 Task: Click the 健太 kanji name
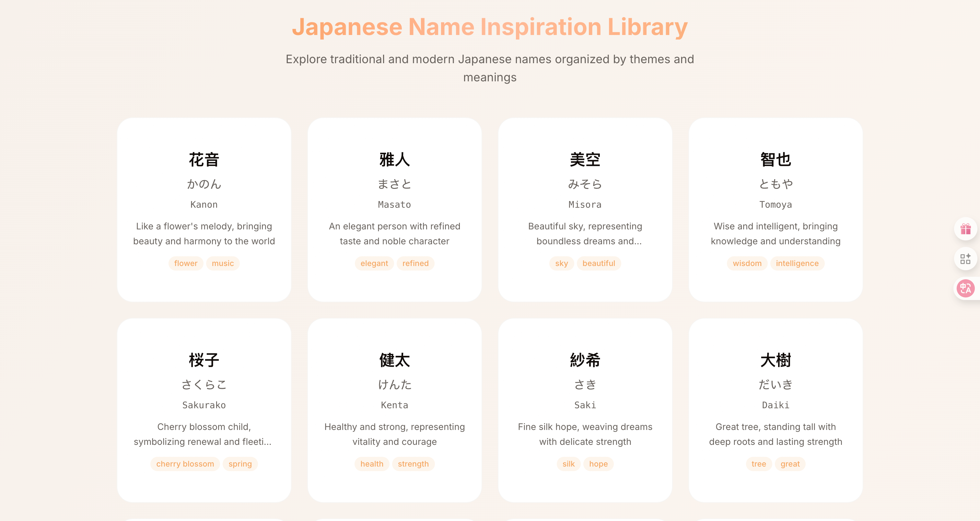(x=394, y=360)
